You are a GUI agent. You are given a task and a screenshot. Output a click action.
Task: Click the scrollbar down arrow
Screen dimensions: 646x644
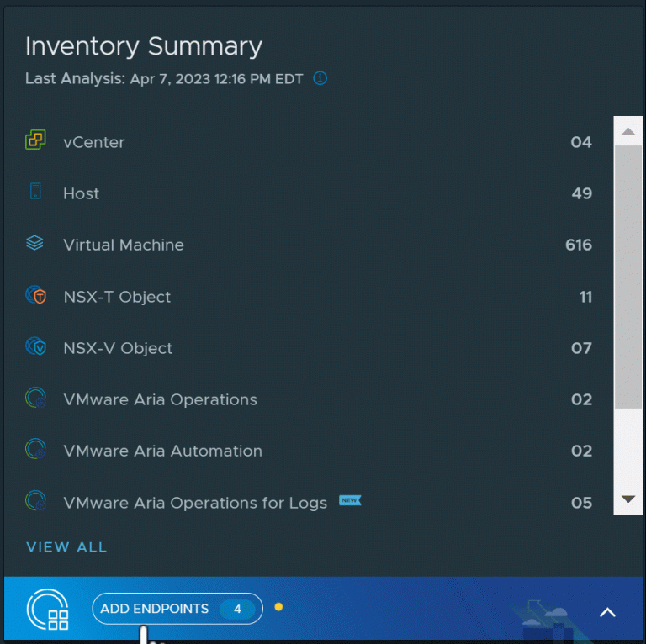point(628,499)
